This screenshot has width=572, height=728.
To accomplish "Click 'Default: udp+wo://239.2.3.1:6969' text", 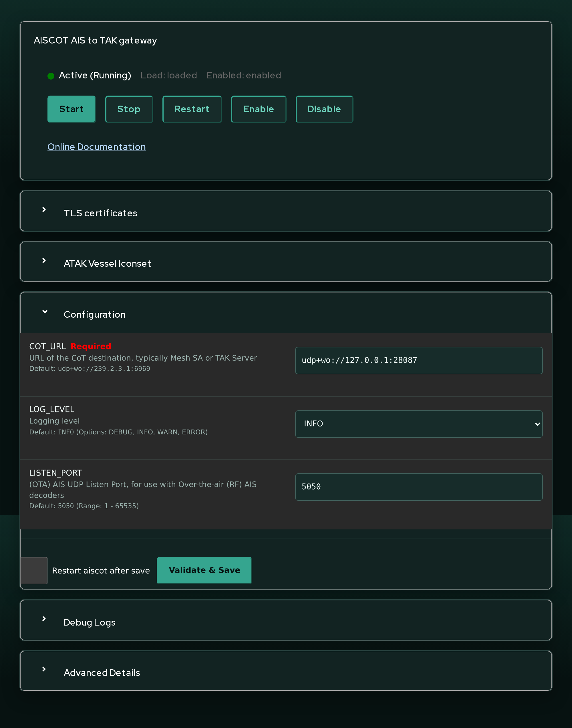I will click(x=90, y=369).
